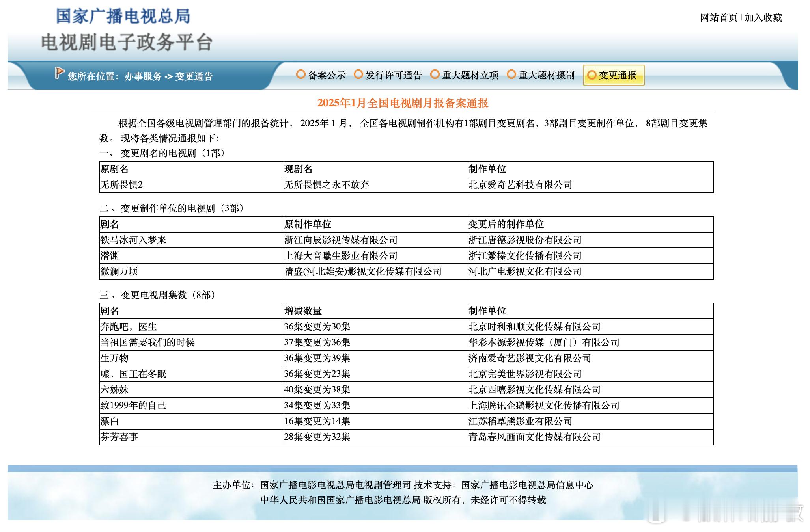Click the cell 北京完美世界影视有限公司
Image resolution: width=810 pixels, height=532 pixels.
click(590, 374)
